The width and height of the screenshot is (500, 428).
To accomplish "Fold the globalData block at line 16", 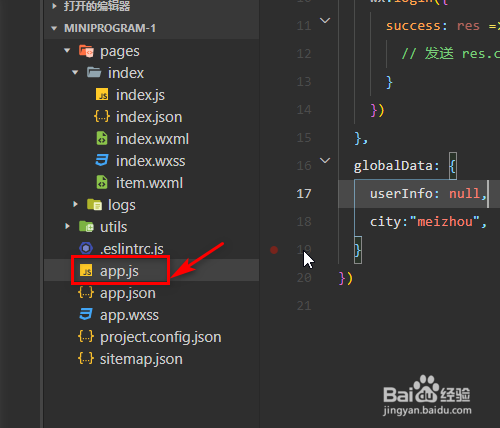I will 325,161.
